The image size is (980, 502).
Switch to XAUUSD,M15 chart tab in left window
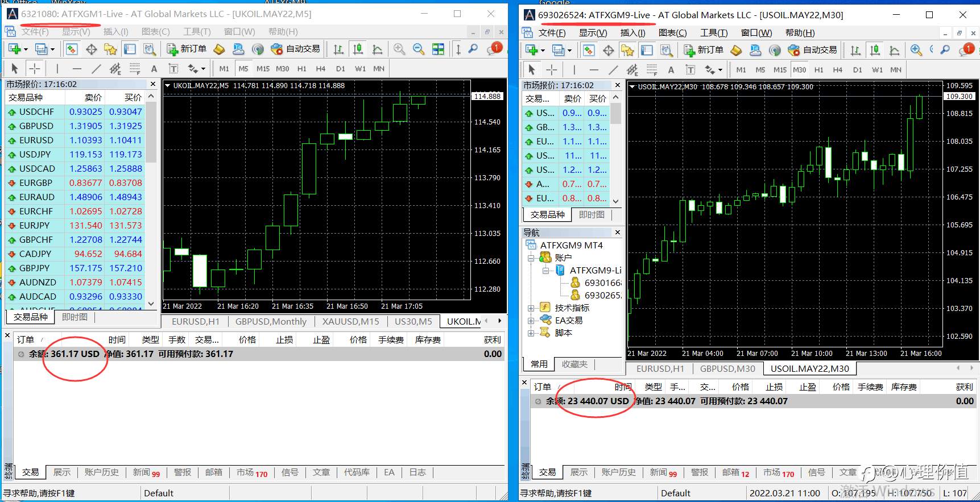pyautogui.click(x=350, y=322)
